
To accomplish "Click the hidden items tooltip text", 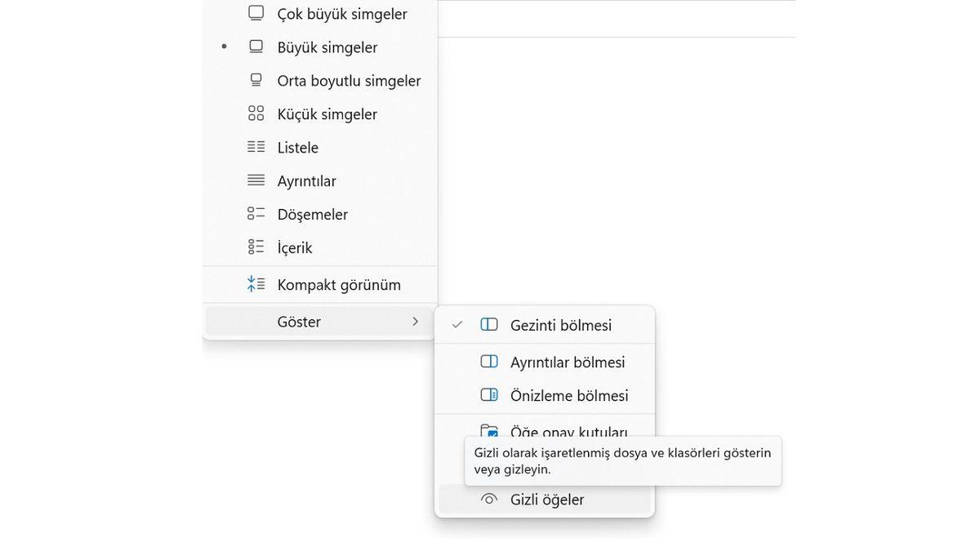I will coord(624,460).
